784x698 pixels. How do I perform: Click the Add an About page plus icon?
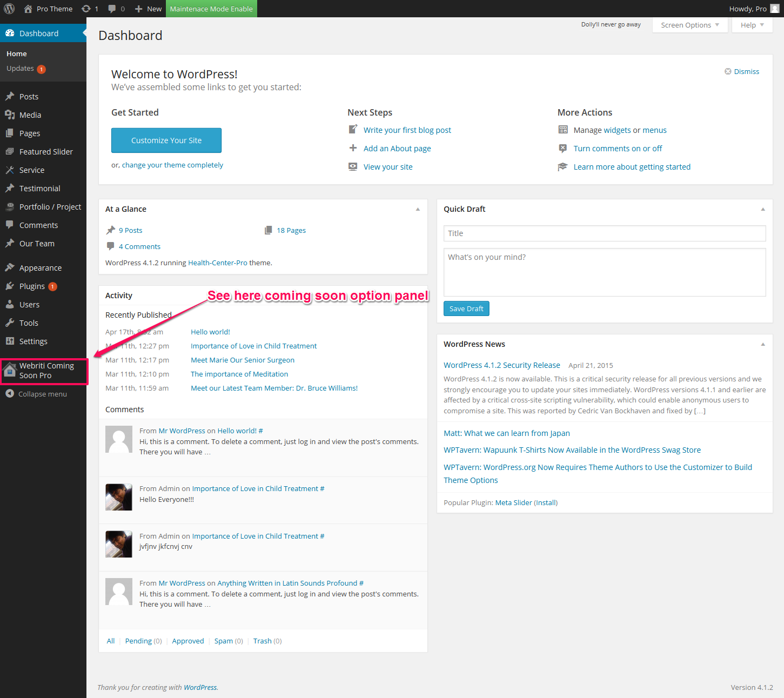coord(353,148)
